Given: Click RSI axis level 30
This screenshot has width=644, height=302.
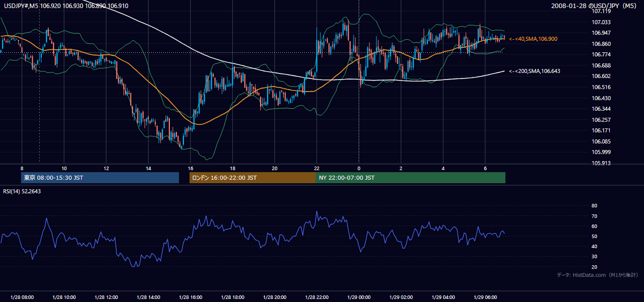Looking at the screenshot, I should pyautogui.click(x=595, y=257).
